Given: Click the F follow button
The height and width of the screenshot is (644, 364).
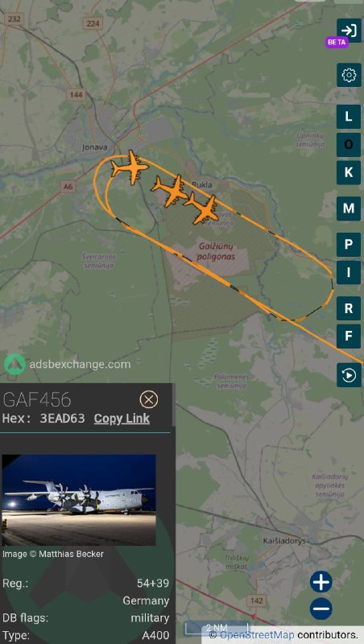Looking at the screenshot, I should 349,336.
